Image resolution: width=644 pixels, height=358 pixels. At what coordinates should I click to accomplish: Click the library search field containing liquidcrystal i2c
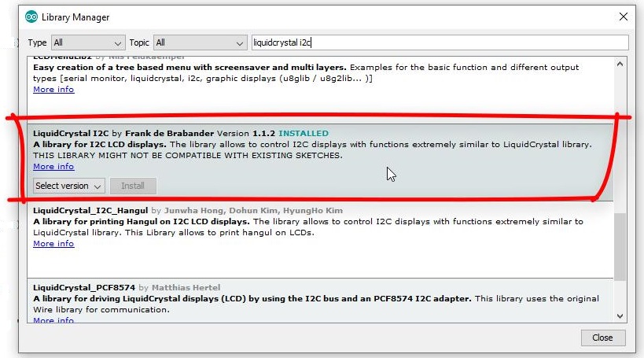(x=440, y=42)
